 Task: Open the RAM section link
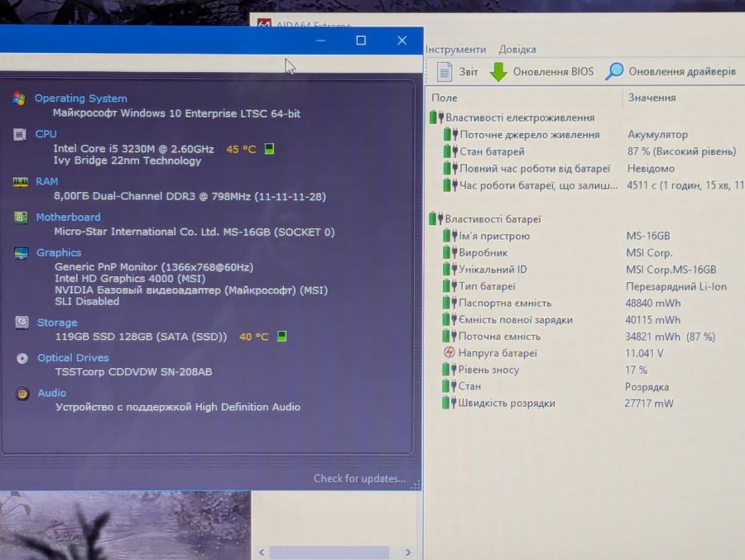pos(46,181)
